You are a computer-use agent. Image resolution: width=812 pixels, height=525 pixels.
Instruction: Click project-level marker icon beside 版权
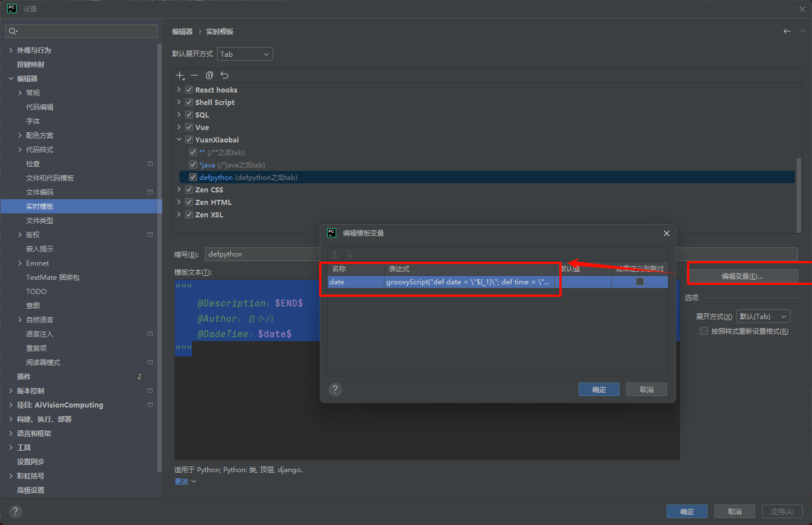150,234
